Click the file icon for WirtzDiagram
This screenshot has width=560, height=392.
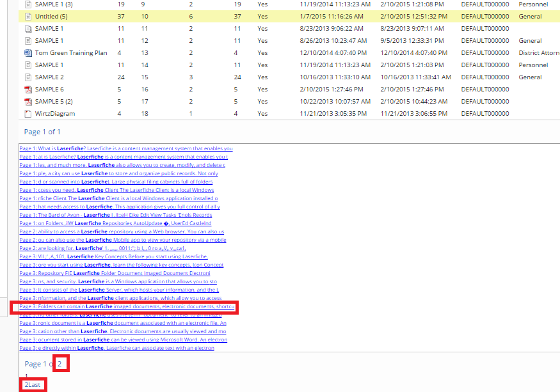coord(28,114)
